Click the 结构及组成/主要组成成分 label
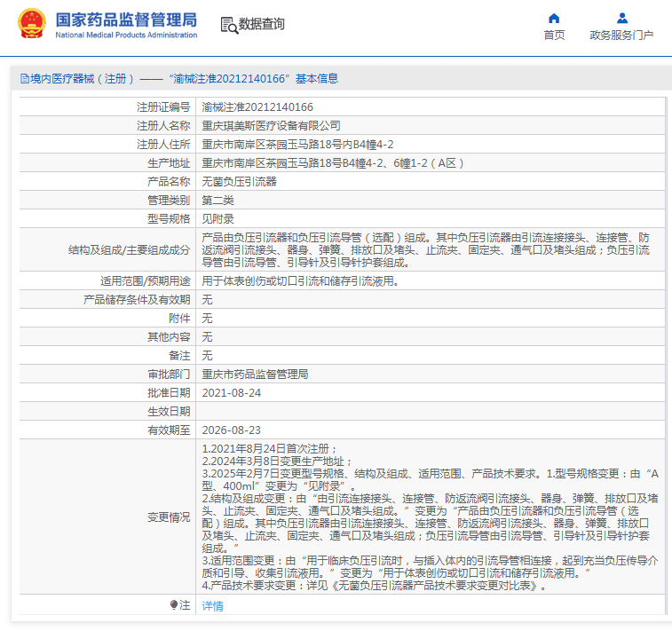Image resolution: width=672 pixels, height=631 pixels. (129, 250)
